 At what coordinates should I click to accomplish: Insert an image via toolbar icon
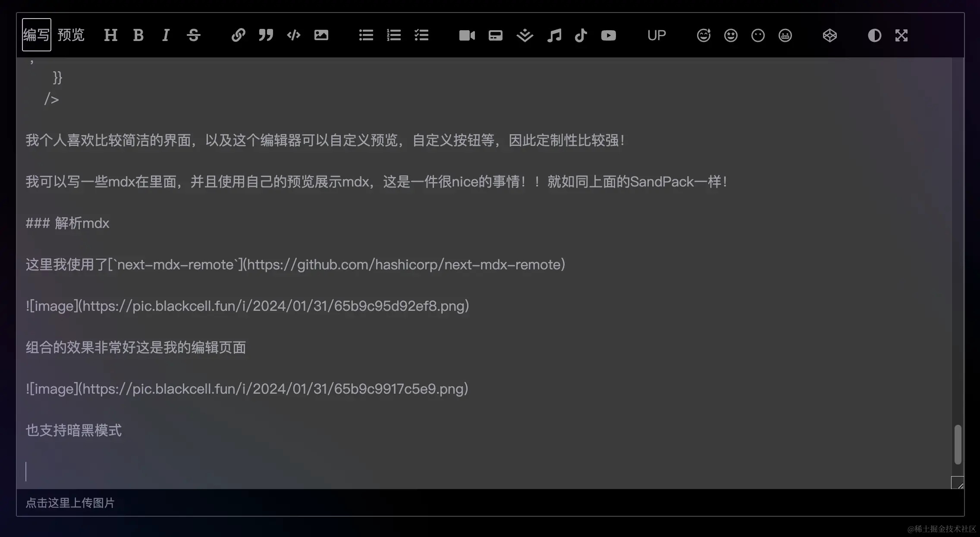click(x=321, y=35)
